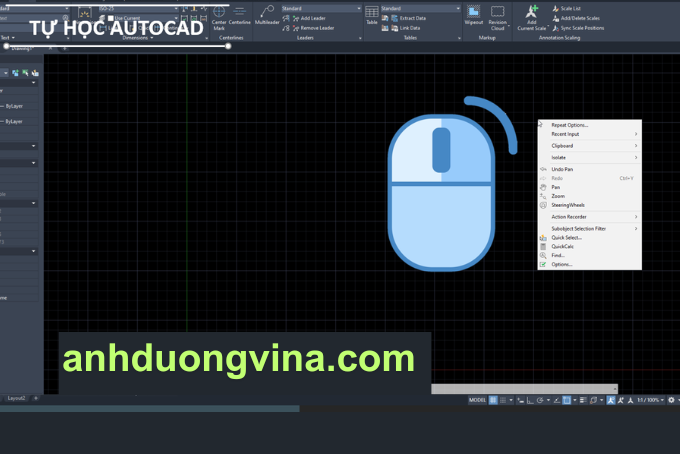
Task: Click the Multileader tool icon
Action: click(267, 14)
